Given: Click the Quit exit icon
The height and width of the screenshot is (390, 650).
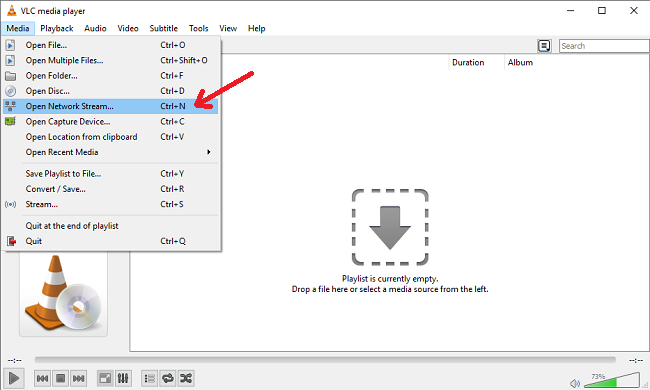Looking at the screenshot, I should (11, 241).
